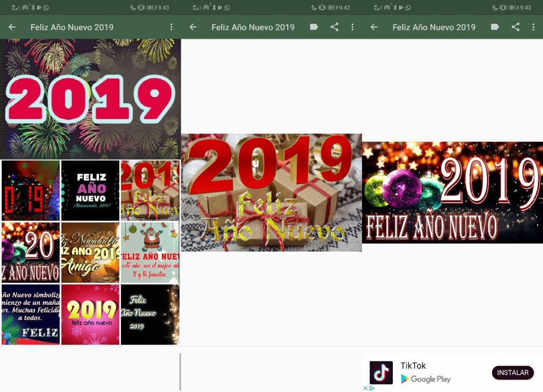The width and height of the screenshot is (543, 392).
Task: Share the ornaments Feliz Año Nuevo image
Action: pos(515,27)
